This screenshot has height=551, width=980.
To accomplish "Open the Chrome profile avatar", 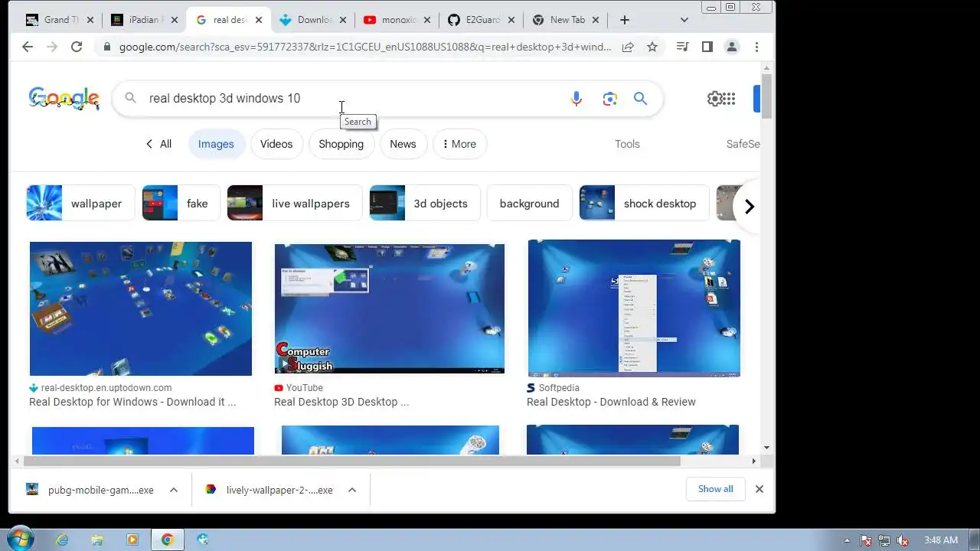I will (732, 47).
